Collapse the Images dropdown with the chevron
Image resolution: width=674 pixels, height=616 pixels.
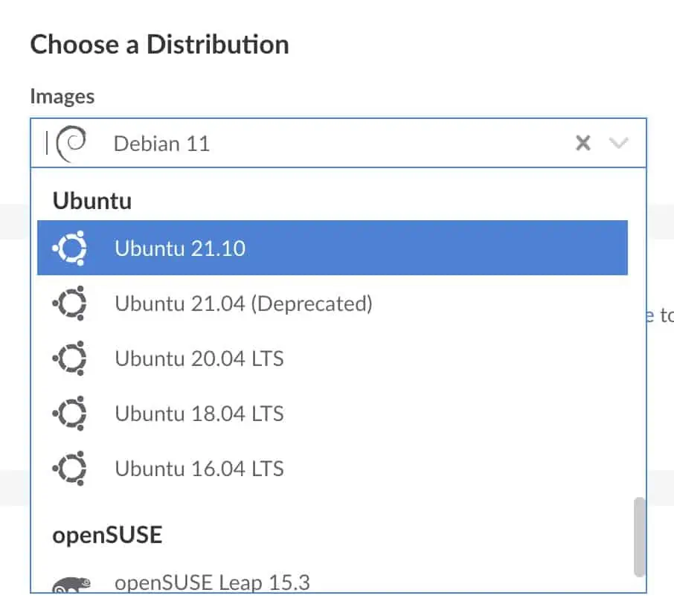[619, 143]
